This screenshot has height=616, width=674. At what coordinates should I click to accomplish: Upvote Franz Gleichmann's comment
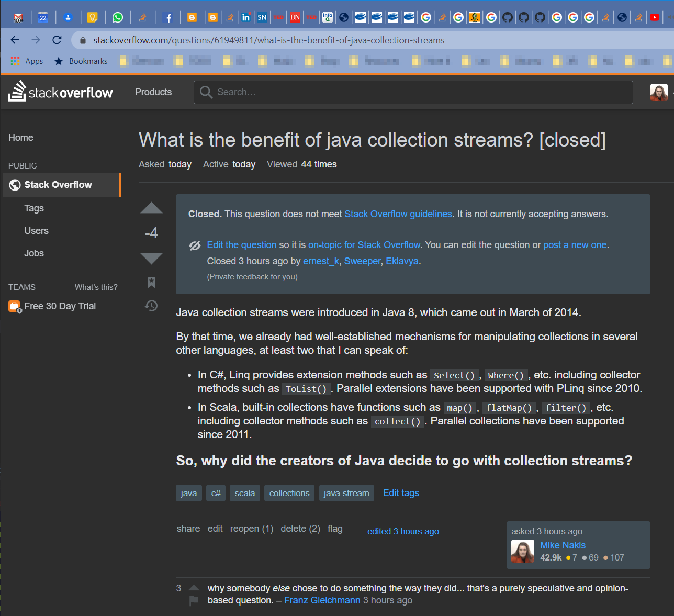click(x=194, y=588)
